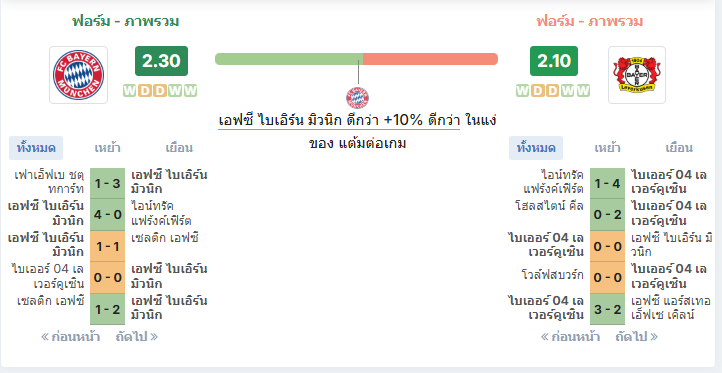Click ก่อนหน้า link under Bayern matches
The width and height of the screenshot is (722, 373).
point(70,337)
